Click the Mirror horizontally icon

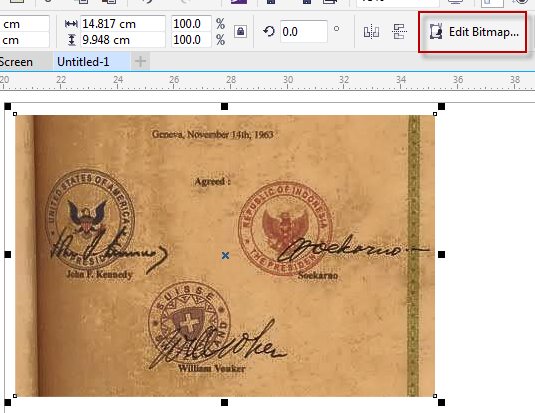coord(371,32)
